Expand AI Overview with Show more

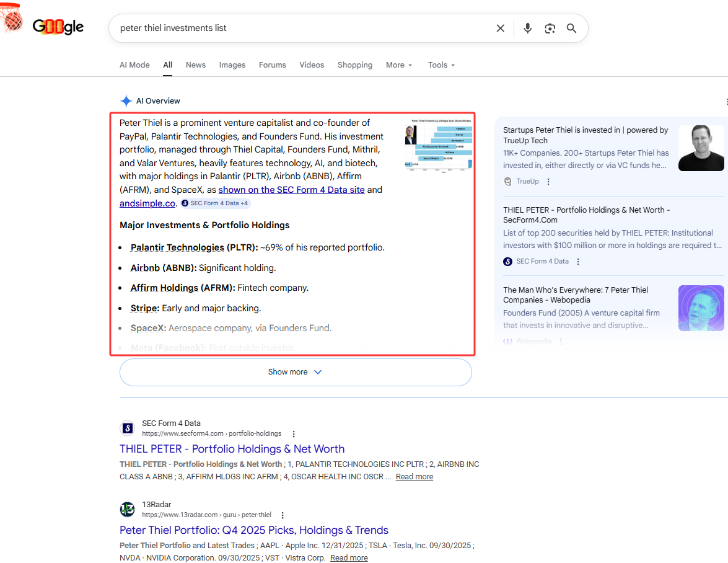tap(296, 372)
